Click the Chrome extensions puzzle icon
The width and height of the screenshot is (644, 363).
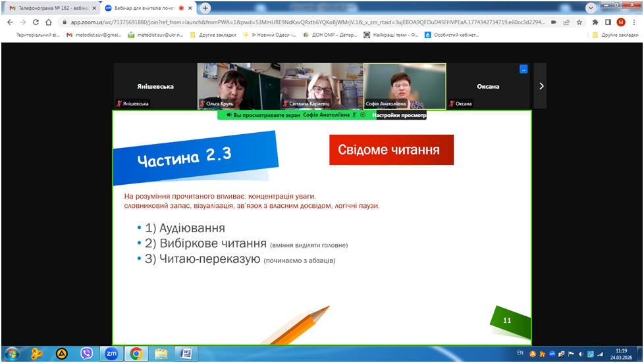[595, 22]
